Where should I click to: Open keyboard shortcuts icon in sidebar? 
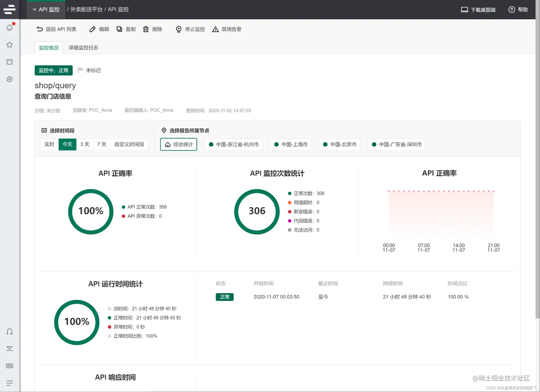[10, 366]
